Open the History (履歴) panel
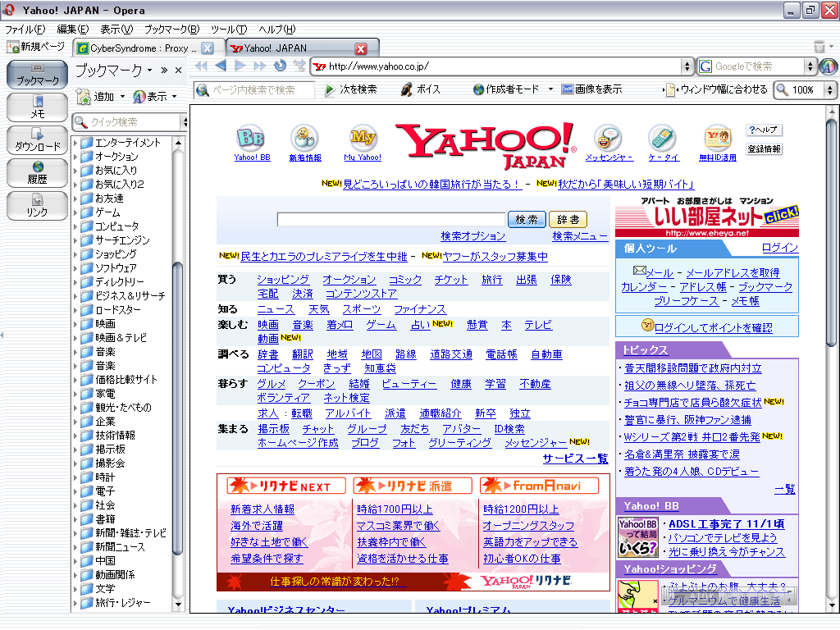The height and width of the screenshot is (630, 840). pos(37,172)
